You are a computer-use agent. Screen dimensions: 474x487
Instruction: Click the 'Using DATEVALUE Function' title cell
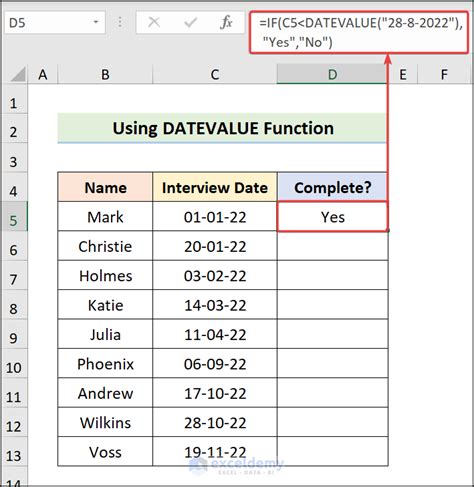click(x=223, y=128)
